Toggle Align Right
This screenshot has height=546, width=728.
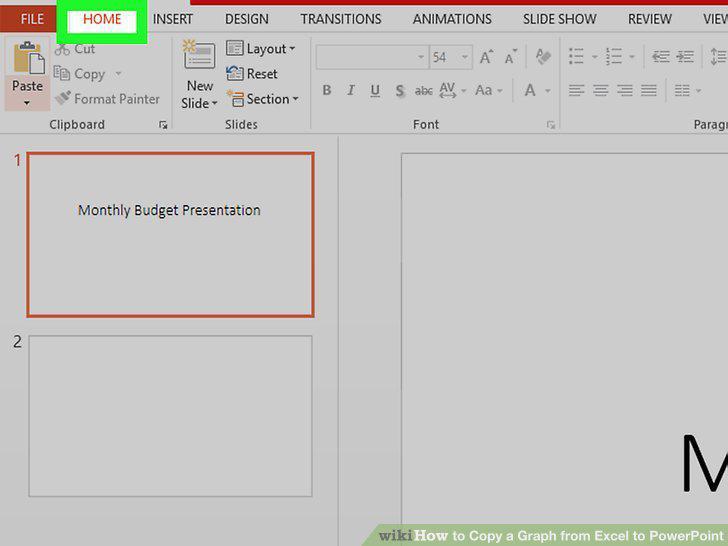pos(625,90)
